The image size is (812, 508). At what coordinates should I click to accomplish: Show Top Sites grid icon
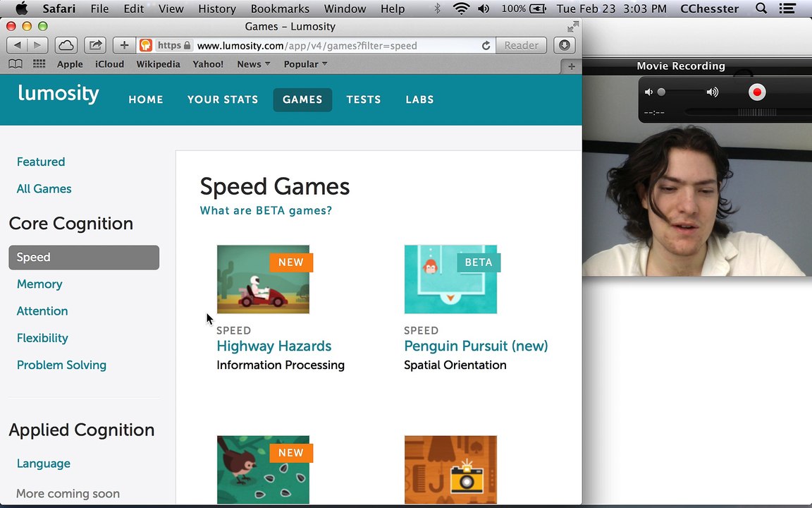[x=39, y=64]
